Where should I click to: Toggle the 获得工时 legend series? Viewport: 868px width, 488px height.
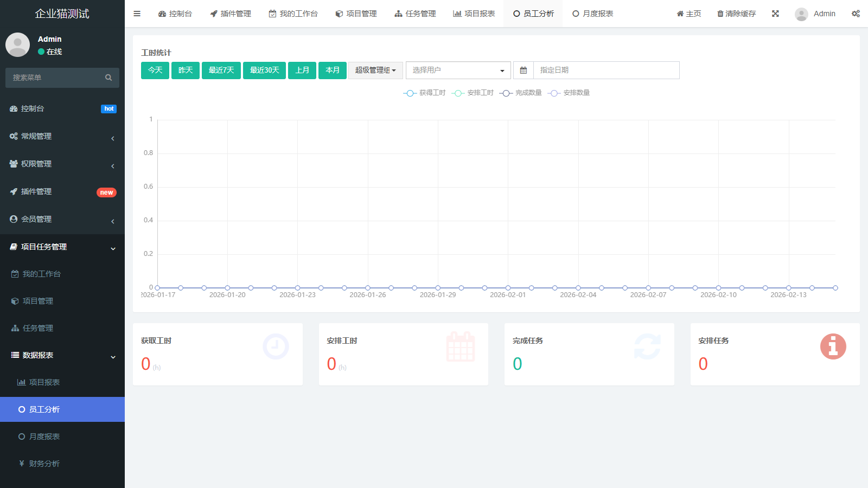(x=425, y=93)
